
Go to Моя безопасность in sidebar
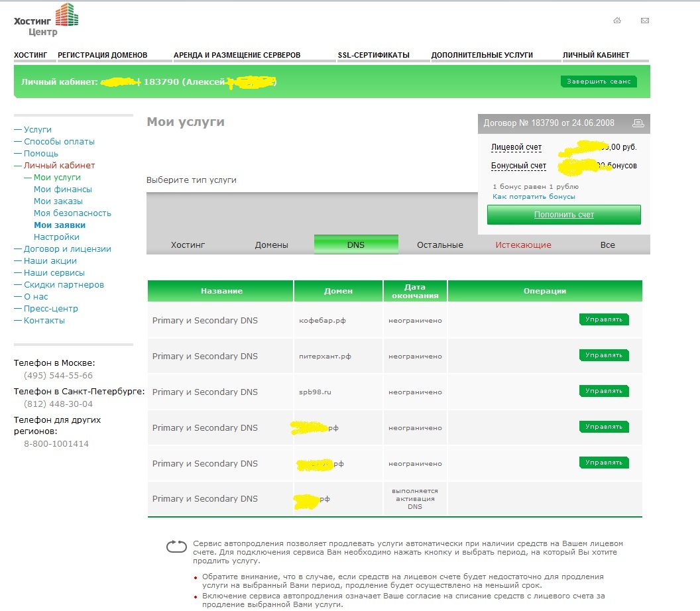72,213
